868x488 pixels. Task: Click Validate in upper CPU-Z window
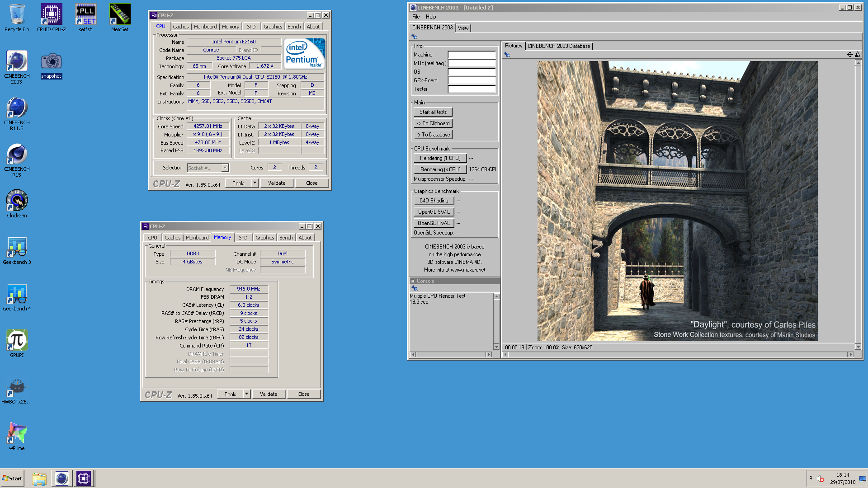tap(277, 183)
